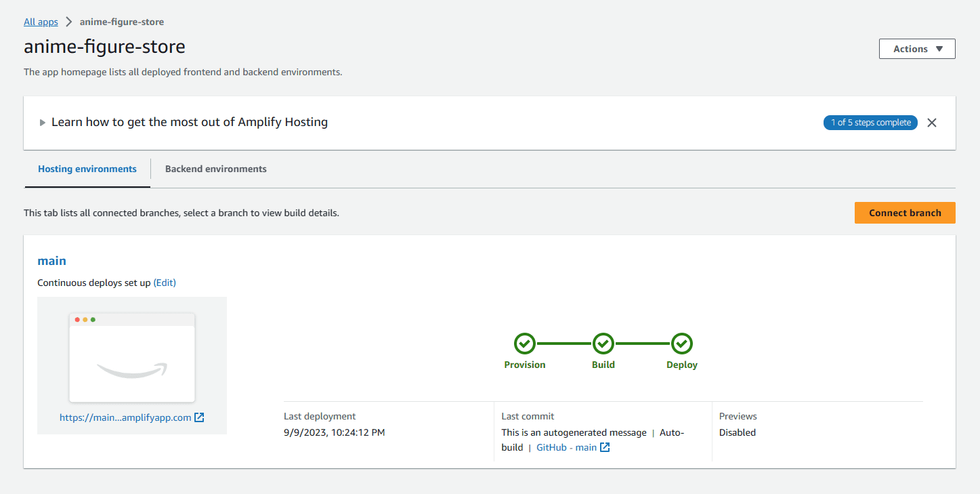
Task: Click the Deploy step check icon
Action: (x=682, y=344)
